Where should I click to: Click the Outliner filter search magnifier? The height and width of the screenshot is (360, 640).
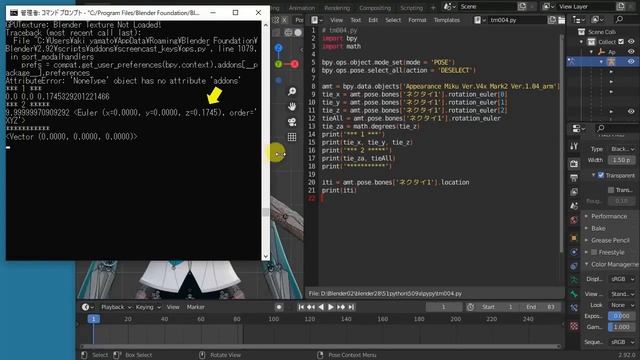619,19
